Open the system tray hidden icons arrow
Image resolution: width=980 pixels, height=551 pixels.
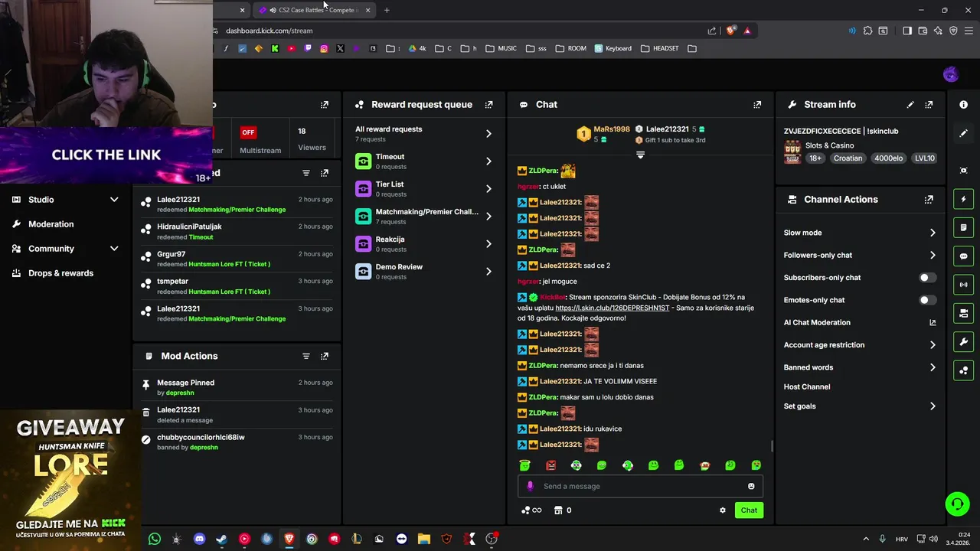(866, 539)
